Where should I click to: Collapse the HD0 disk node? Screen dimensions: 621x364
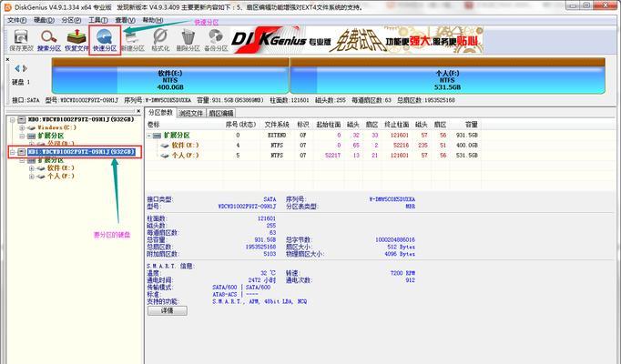click(12, 119)
